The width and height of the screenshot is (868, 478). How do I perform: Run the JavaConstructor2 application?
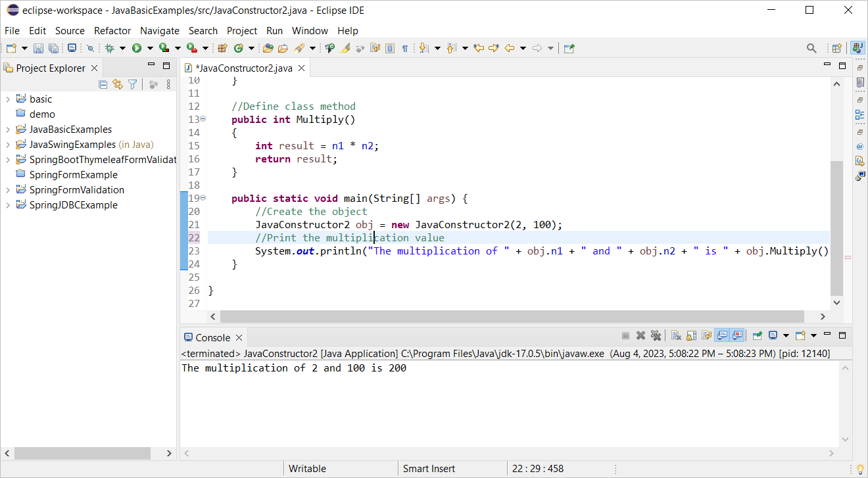tap(138, 47)
